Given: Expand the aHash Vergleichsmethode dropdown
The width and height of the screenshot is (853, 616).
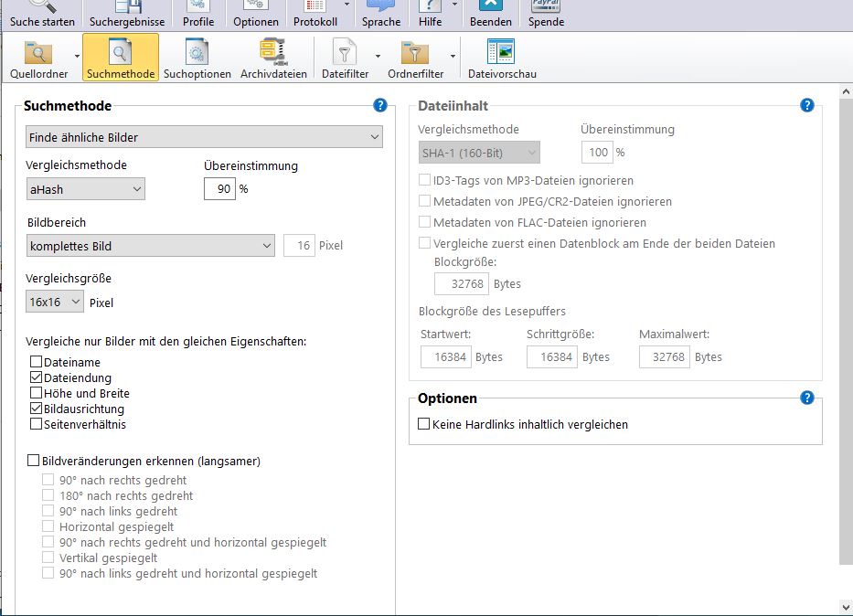Looking at the screenshot, I should pos(85,189).
